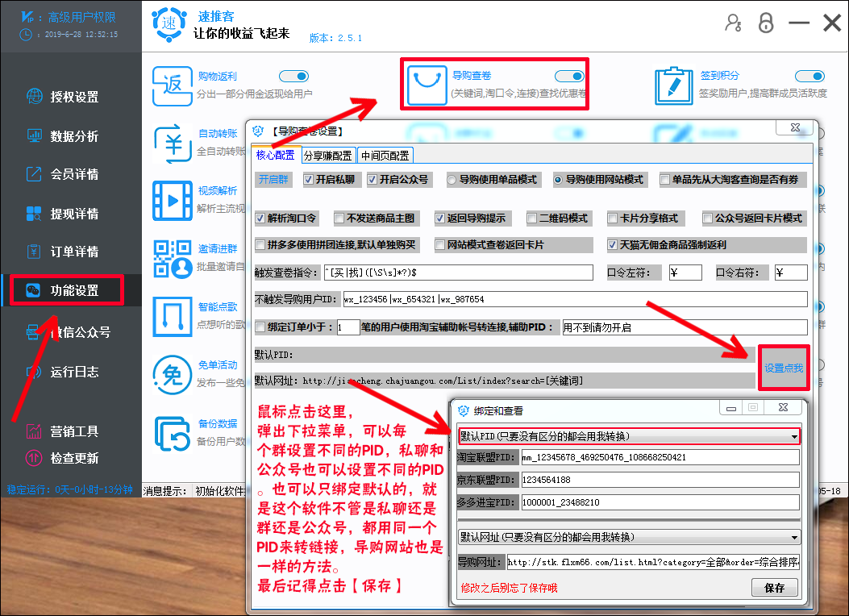Click the 辅助PID input field
849x616 pixels.
(685, 327)
